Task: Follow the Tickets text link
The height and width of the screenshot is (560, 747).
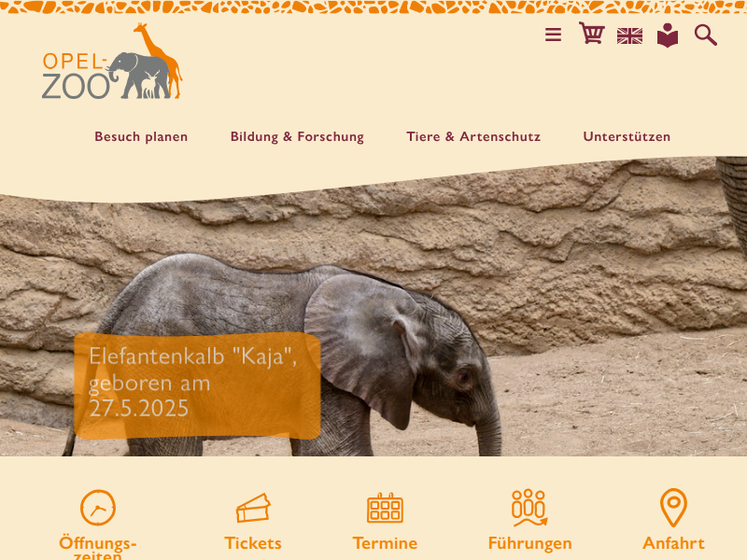Action: click(253, 543)
